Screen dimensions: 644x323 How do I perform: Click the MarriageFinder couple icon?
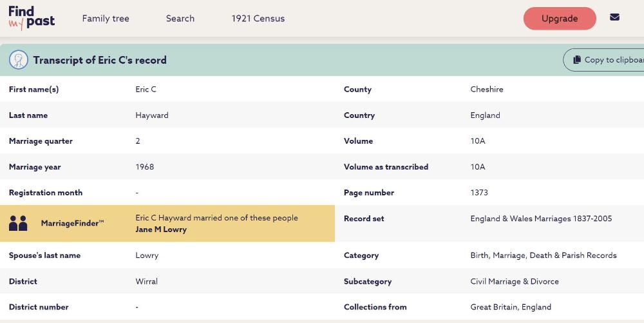18,224
